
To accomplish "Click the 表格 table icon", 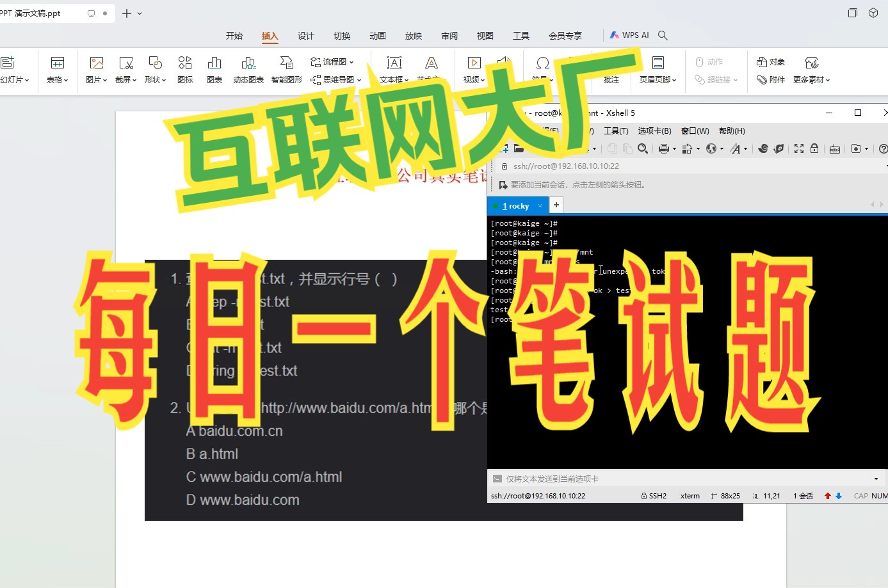I will coord(58,63).
